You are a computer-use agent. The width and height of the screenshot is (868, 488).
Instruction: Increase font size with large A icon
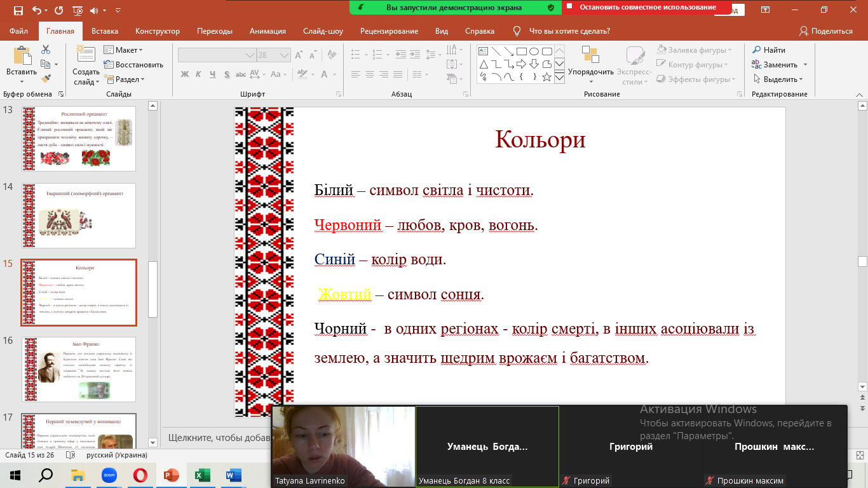[x=298, y=55]
